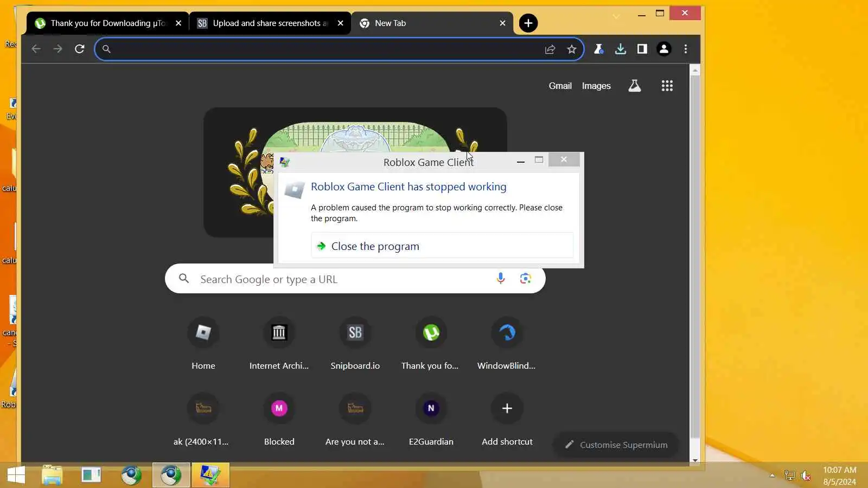Viewport: 868px width, 488px height.
Task: Open the experiments flask in the browser toolbar
Action: pyautogui.click(x=599, y=49)
